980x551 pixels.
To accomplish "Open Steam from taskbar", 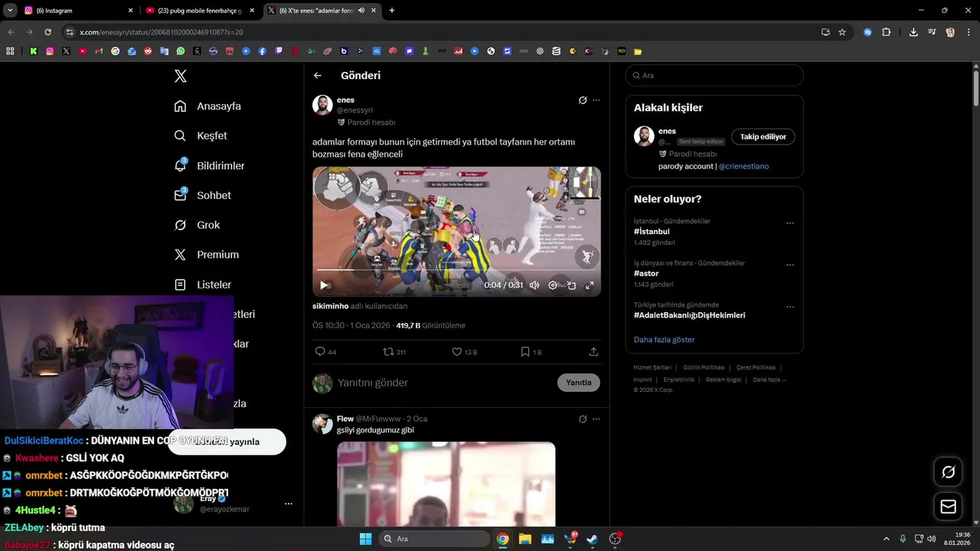I will click(593, 539).
